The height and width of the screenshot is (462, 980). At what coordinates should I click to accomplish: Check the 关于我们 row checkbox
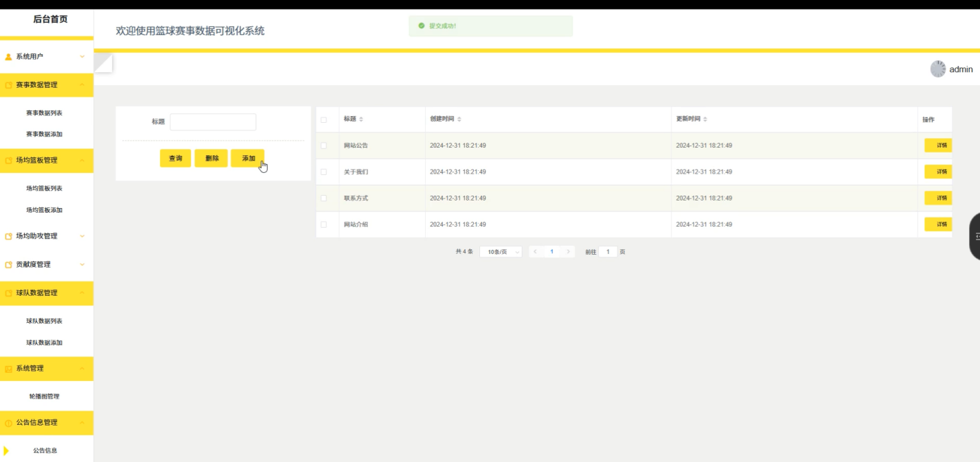(324, 172)
